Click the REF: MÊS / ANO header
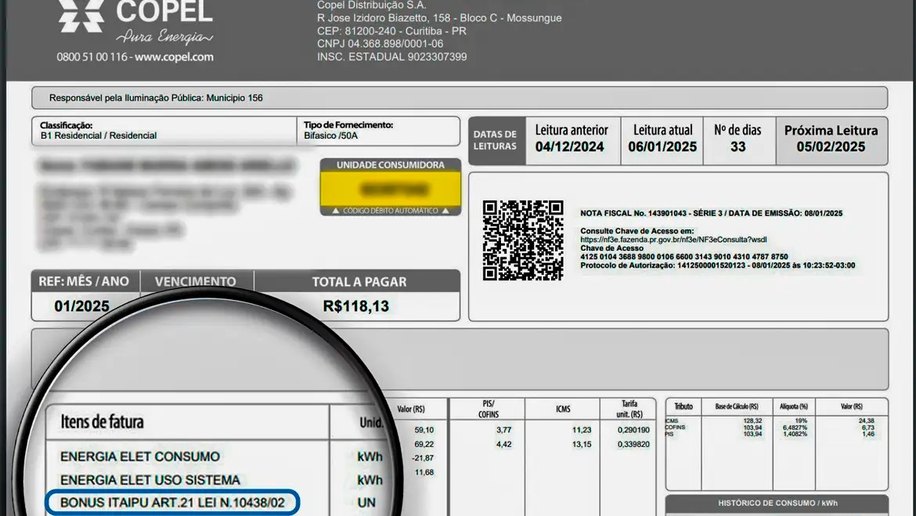Screen dimensions: 916x516 pos(84,281)
